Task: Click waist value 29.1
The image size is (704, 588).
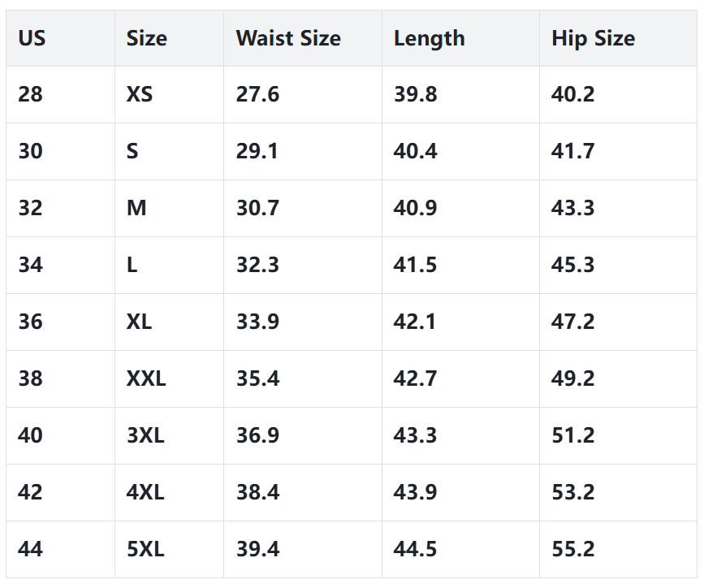Action: pos(257,152)
